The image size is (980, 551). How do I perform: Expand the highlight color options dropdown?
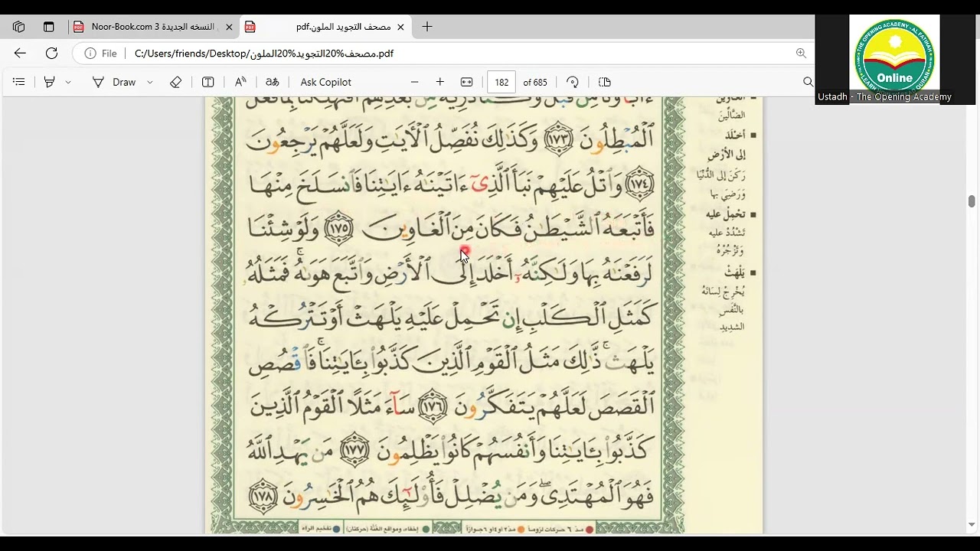pos(68,82)
